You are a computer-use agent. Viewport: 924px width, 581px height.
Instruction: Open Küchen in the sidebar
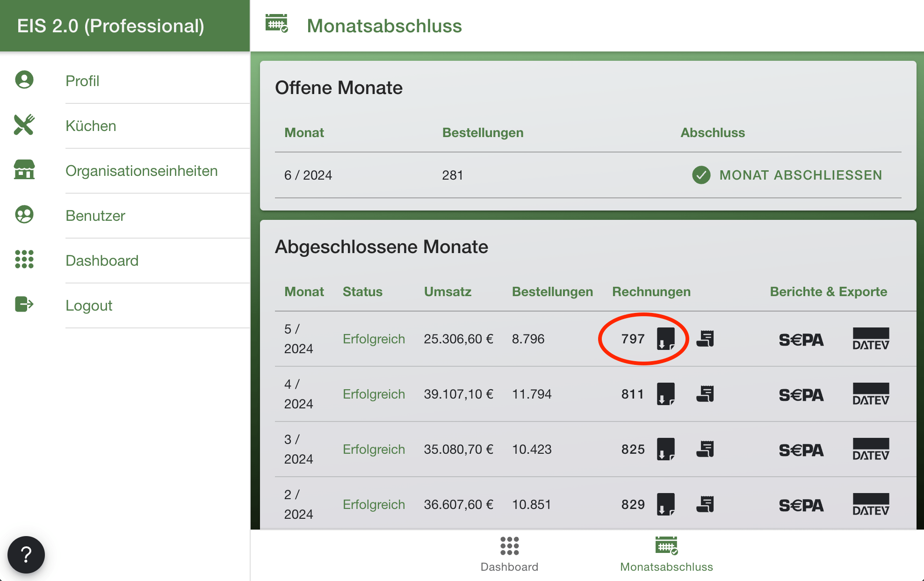[125, 125]
